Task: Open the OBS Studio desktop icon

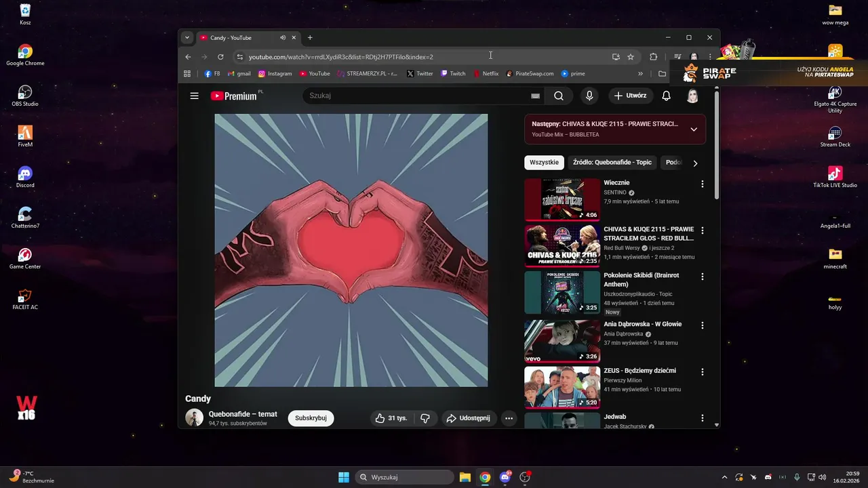Action: pos(25,96)
